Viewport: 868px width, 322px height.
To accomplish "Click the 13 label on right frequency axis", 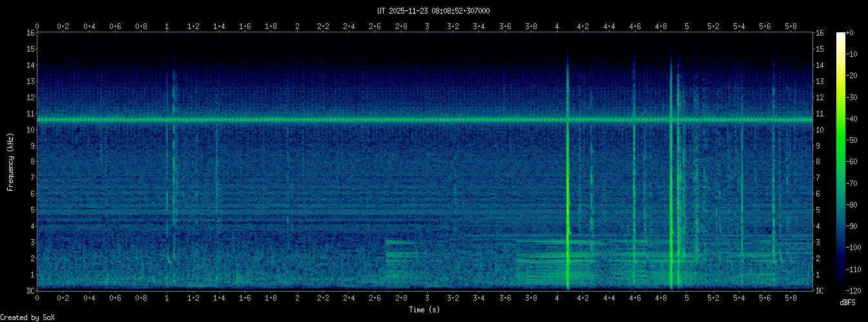I will tap(820, 81).
